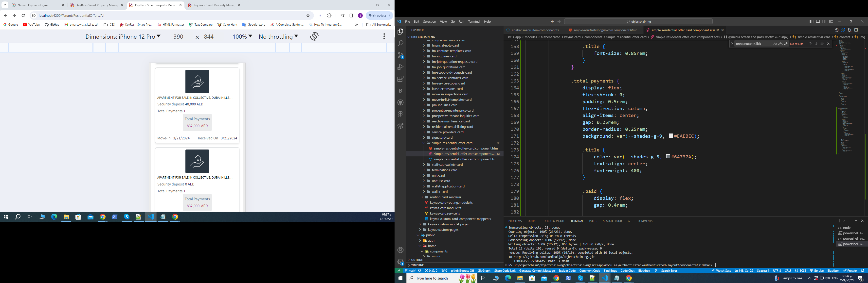The image size is (868, 283).
Task: Click the #EAEBEC color swatch in code
Action: point(671,136)
